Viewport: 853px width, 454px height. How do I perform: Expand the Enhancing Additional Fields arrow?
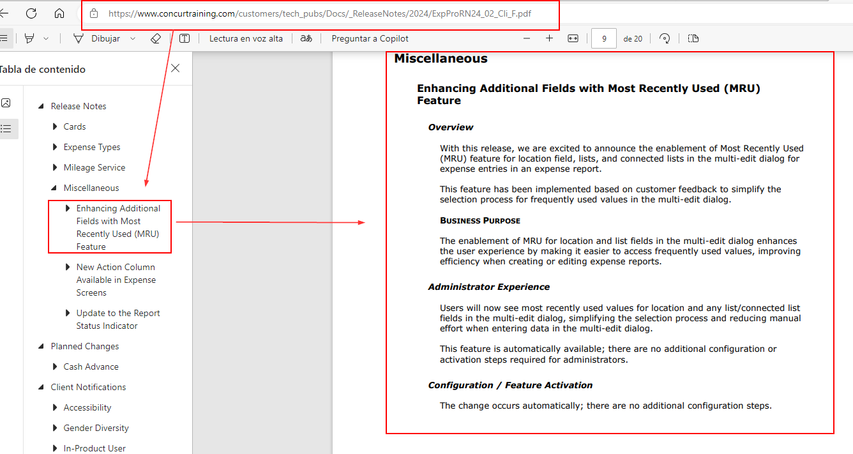tap(67, 208)
